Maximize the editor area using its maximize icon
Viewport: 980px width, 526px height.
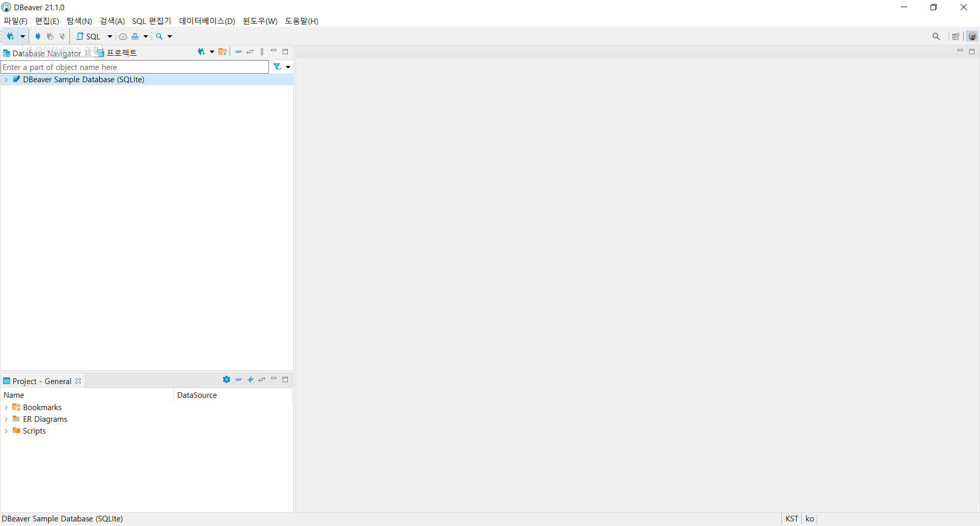[x=972, y=52]
